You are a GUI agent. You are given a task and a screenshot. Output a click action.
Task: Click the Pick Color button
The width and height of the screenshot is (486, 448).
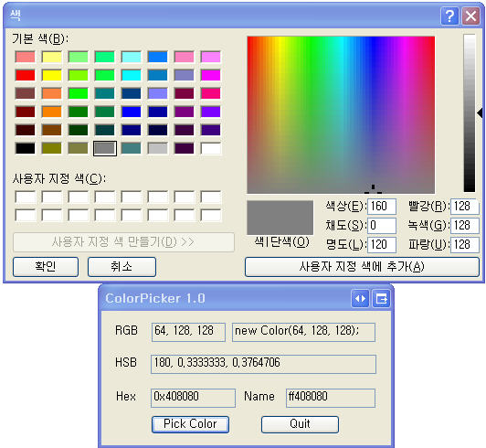[190, 424]
